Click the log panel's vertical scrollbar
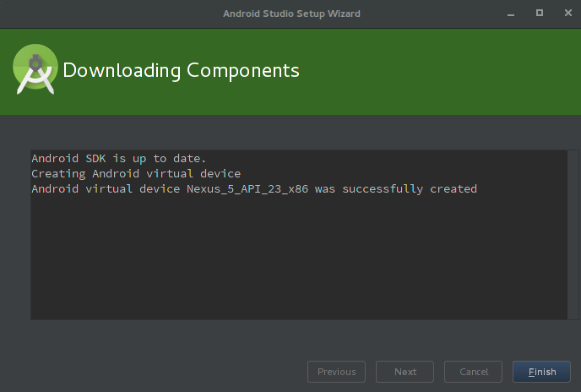 tap(573, 234)
